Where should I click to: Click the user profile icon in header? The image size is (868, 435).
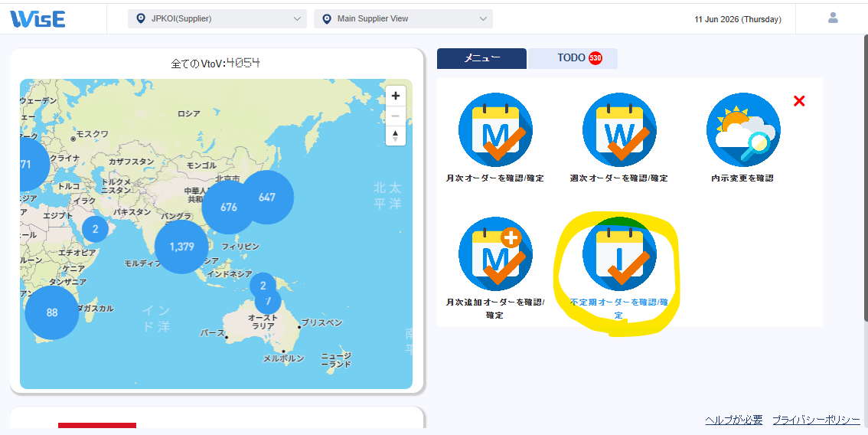pyautogui.click(x=833, y=18)
